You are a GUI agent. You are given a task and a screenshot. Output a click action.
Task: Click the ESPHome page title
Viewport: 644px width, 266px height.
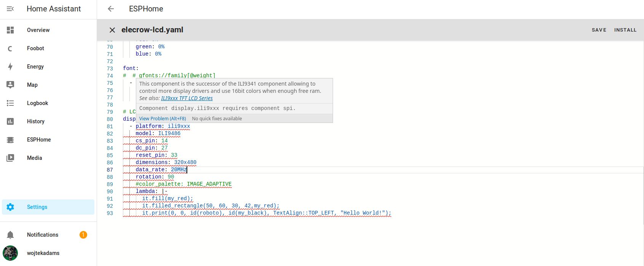pyautogui.click(x=146, y=9)
